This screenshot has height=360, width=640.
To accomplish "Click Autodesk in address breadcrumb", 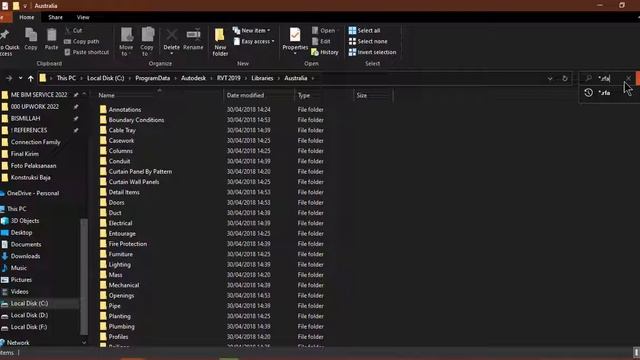I will [193, 78].
